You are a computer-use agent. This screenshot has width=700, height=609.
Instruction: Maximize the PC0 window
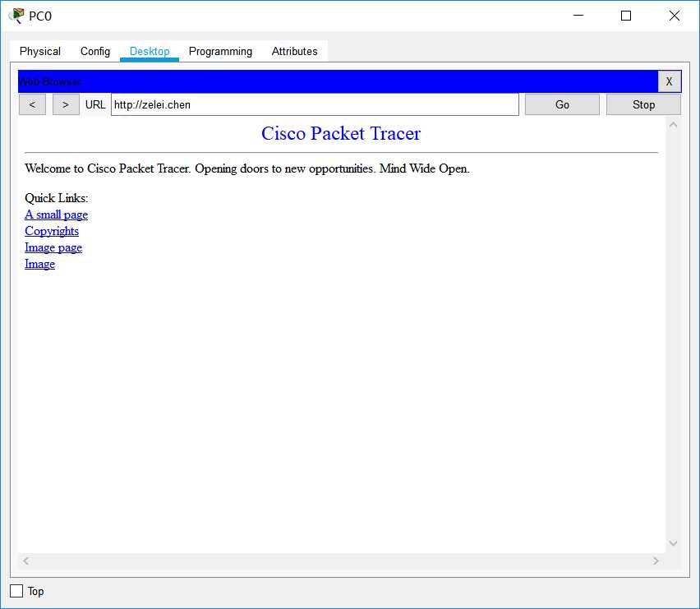click(x=626, y=16)
